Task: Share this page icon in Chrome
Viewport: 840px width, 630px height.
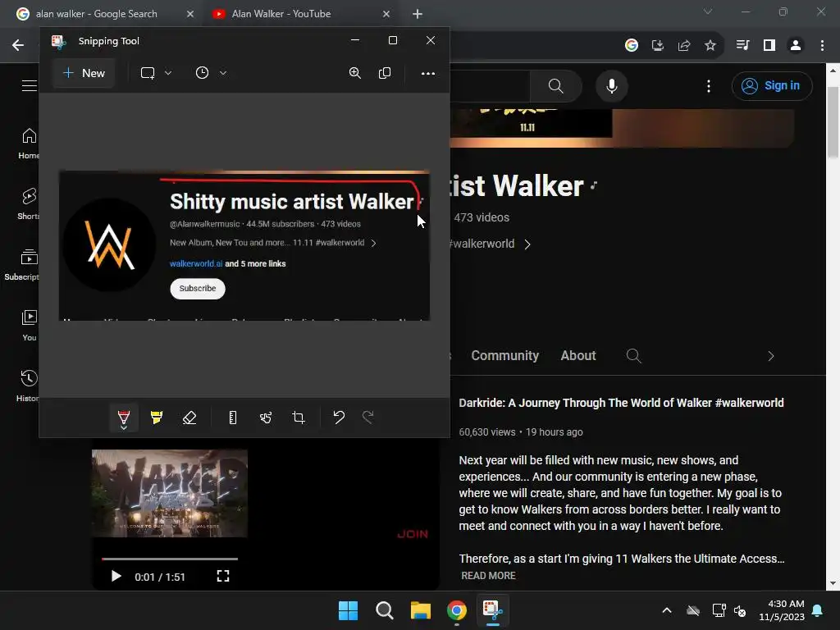Action: click(x=684, y=46)
